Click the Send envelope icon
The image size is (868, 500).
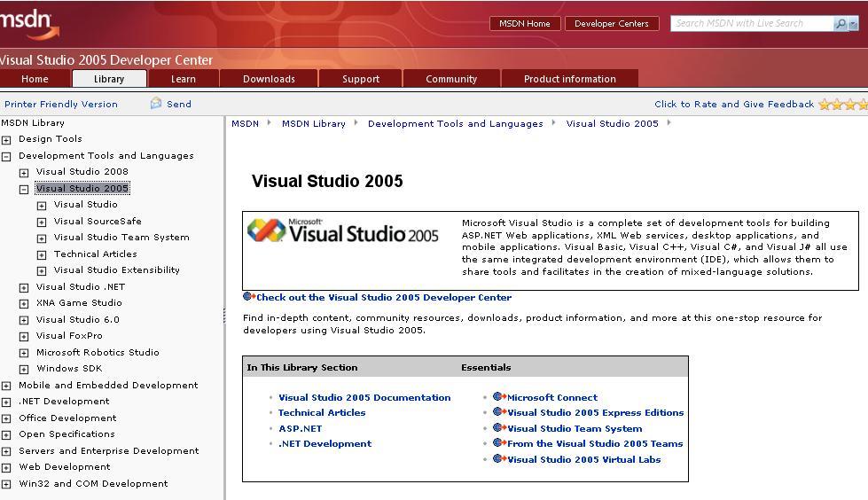156,104
